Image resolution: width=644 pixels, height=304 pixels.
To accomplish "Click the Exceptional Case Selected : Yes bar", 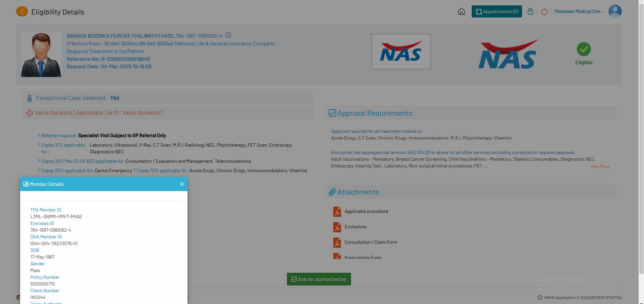I will tap(168, 98).
